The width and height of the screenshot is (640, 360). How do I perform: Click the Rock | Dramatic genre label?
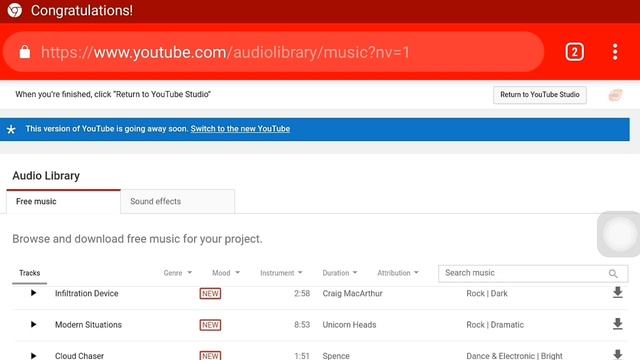click(495, 324)
